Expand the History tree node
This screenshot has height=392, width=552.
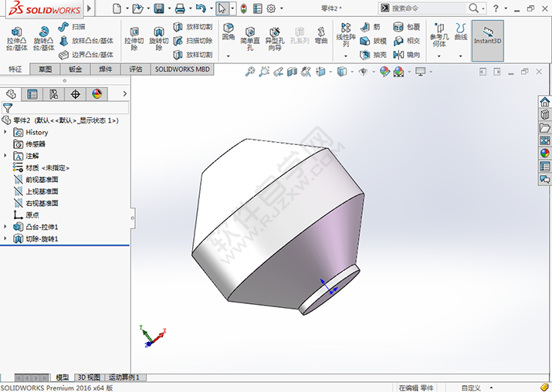5,133
